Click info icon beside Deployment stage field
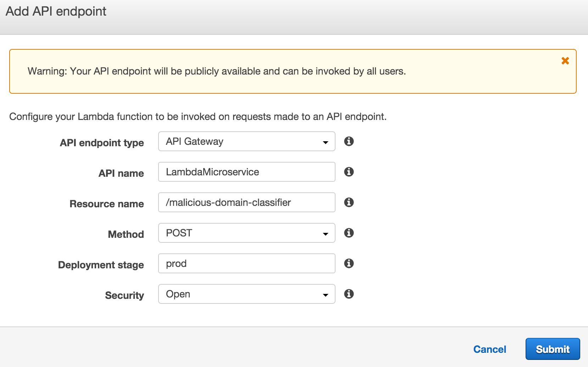 tap(349, 263)
